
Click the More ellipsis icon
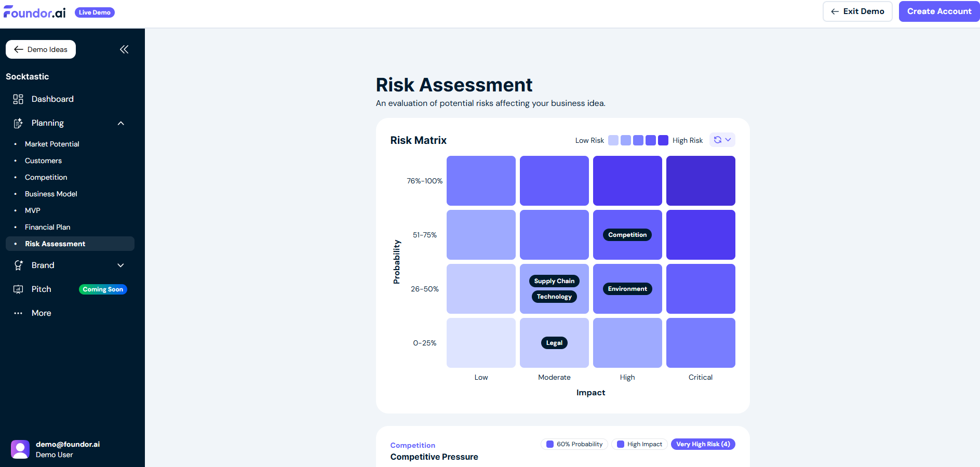(x=18, y=313)
